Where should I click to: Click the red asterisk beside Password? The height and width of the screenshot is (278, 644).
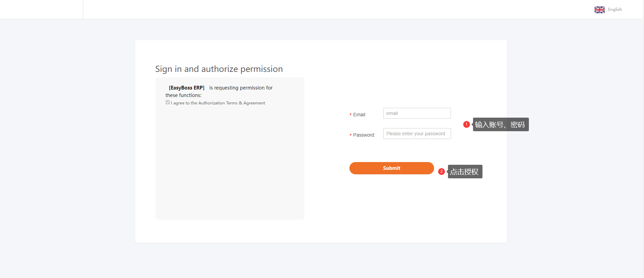coord(350,135)
